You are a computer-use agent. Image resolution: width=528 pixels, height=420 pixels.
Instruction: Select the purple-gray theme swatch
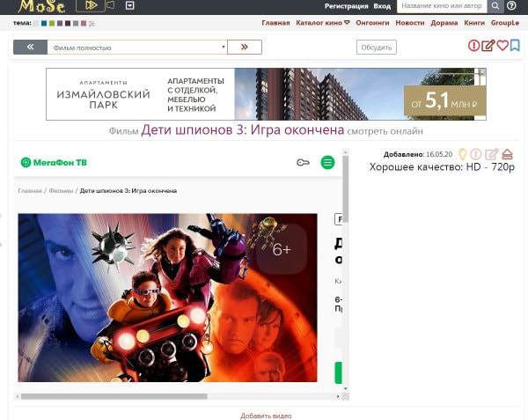(x=60, y=23)
